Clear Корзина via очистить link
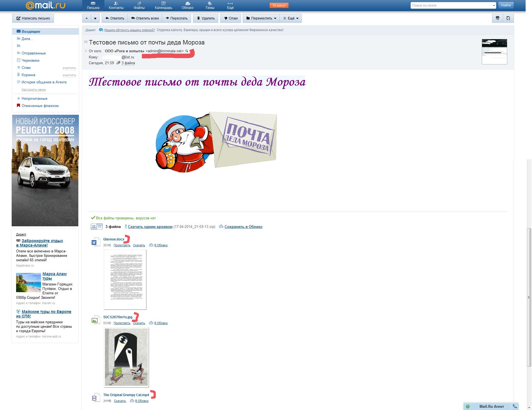This screenshot has height=410, width=532. [69, 75]
